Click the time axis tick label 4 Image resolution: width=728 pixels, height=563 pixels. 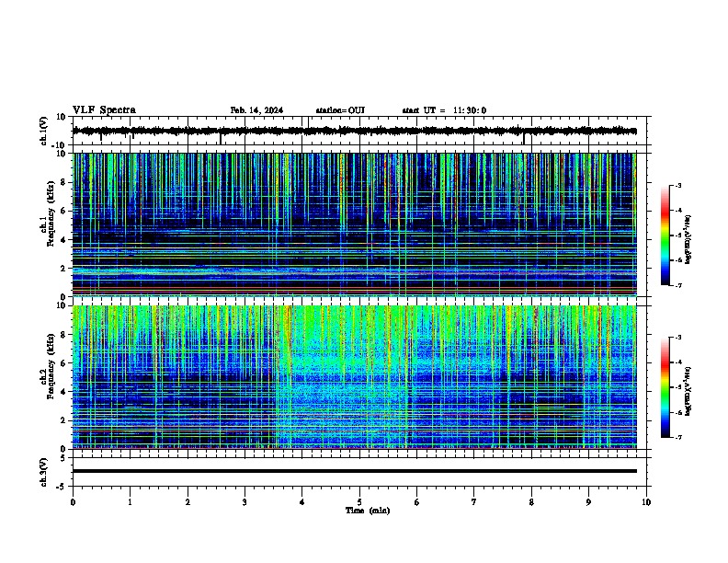point(302,502)
